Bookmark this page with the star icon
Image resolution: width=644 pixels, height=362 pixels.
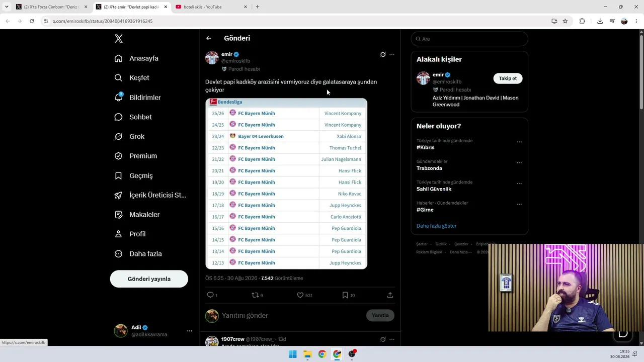[565, 21]
